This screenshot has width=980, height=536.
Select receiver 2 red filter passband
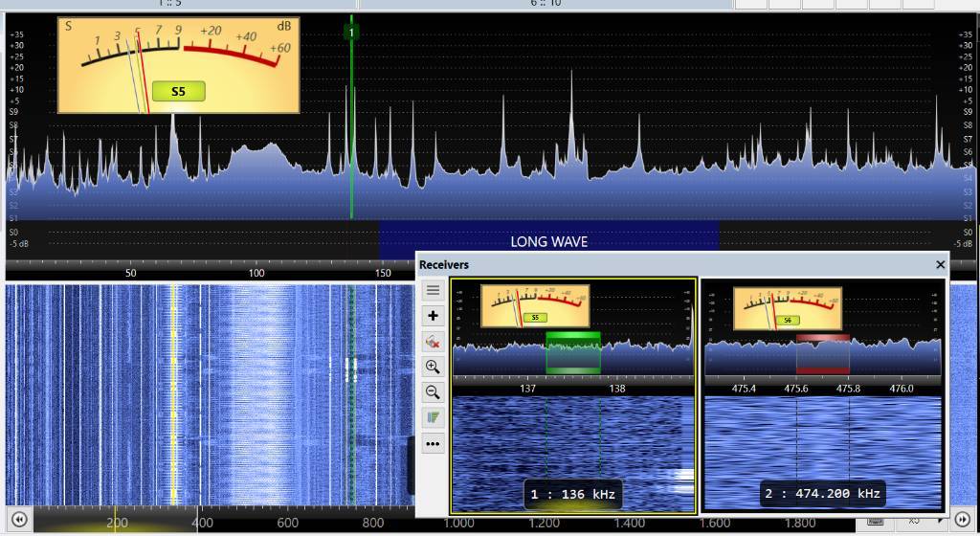coord(822,354)
